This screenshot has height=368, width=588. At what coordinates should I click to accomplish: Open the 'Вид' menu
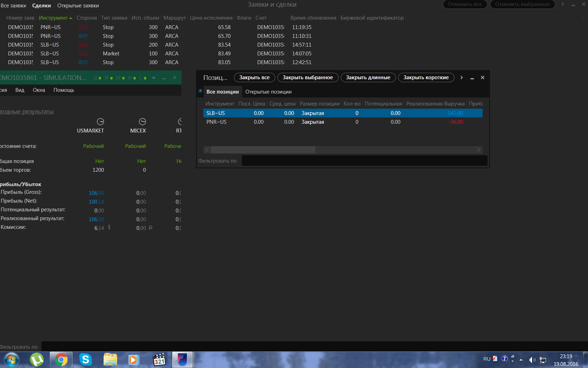click(20, 90)
